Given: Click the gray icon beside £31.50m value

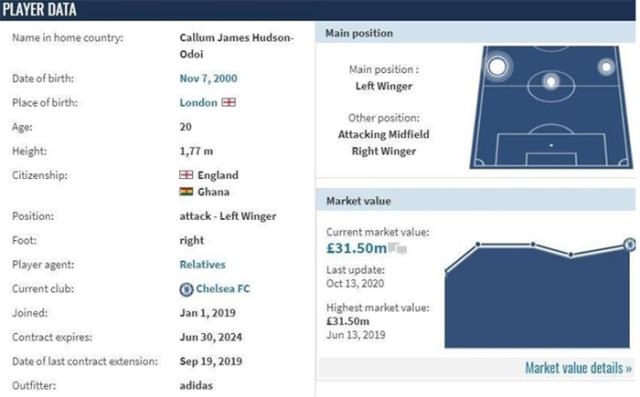Looking at the screenshot, I should (x=397, y=248).
